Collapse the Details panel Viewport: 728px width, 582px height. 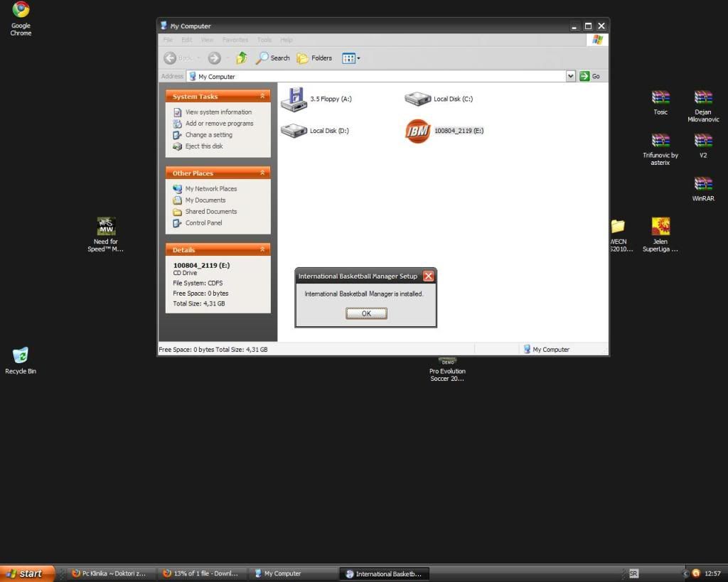click(262, 249)
